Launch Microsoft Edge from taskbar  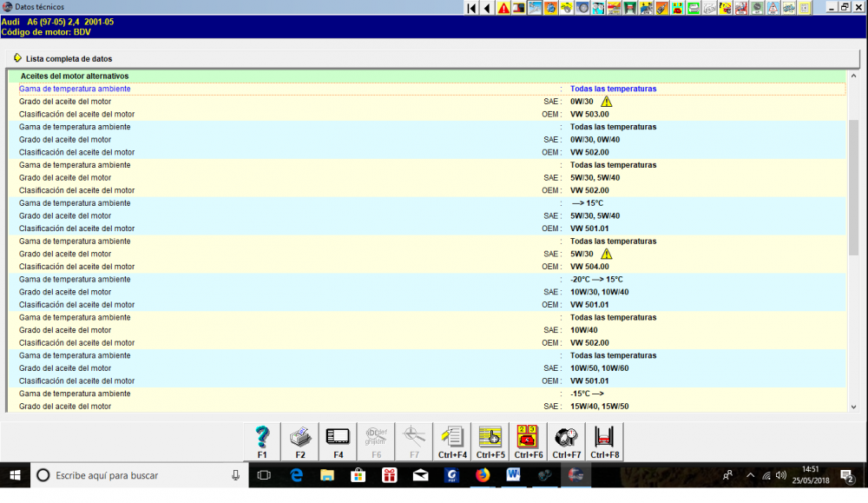(297, 475)
